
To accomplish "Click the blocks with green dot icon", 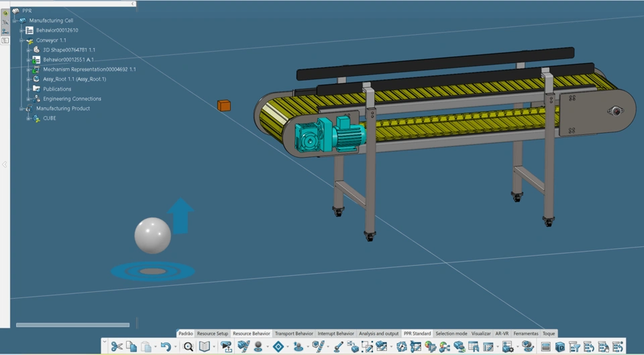I will click(459, 346).
